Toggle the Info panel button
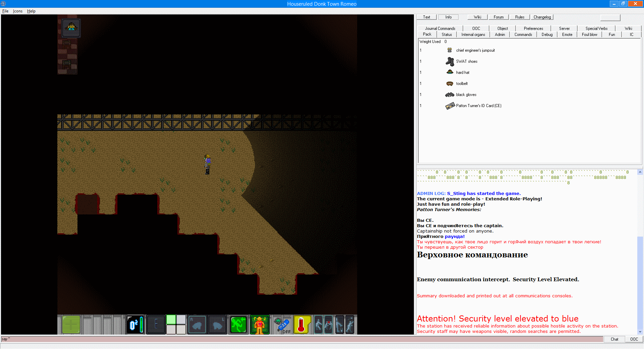The width and height of the screenshot is (644, 349). click(x=448, y=17)
